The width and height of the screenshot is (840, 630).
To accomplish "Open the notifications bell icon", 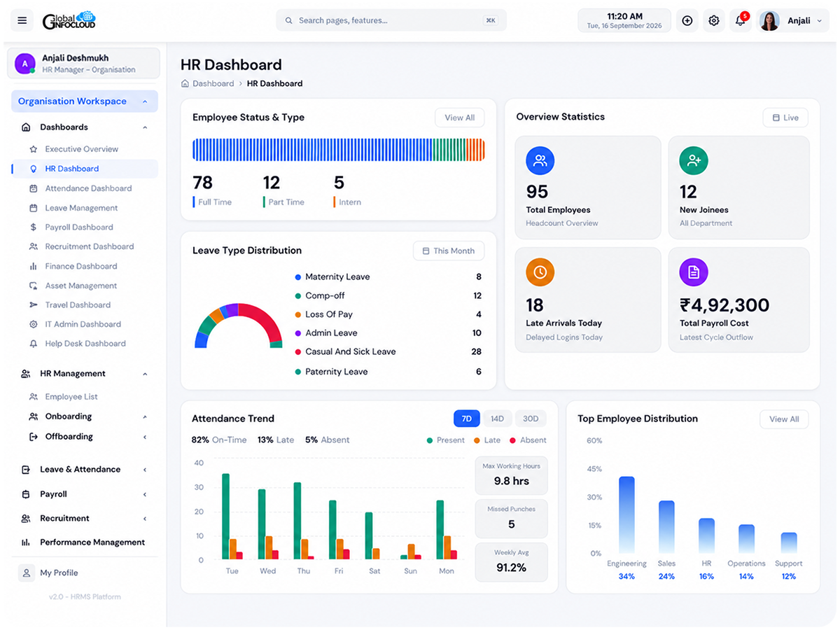I will click(x=740, y=21).
